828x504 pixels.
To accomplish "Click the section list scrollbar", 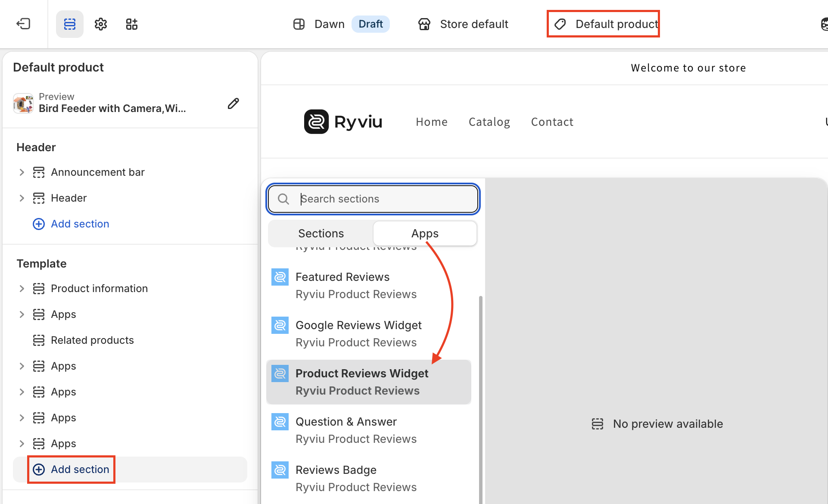I will click(x=480, y=400).
